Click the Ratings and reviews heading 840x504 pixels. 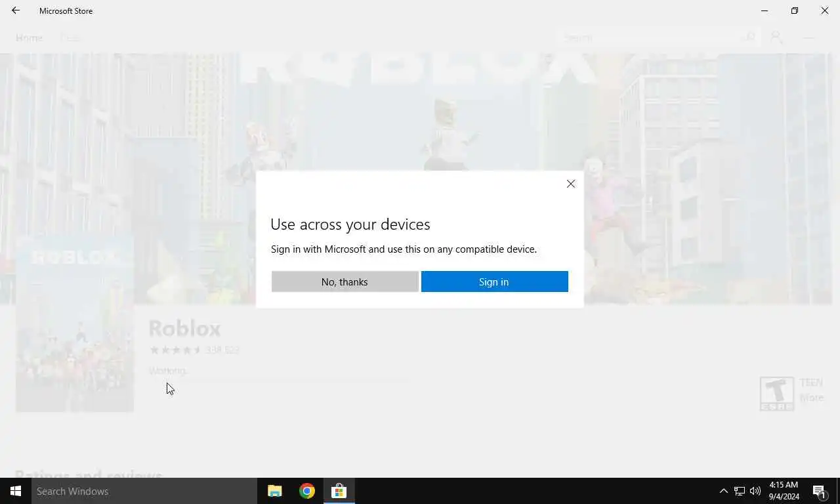(x=89, y=474)
